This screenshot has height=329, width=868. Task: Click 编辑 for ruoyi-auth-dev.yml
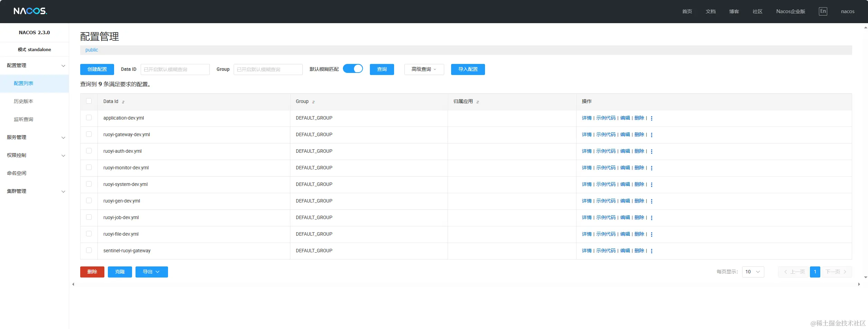pos(625,151)
